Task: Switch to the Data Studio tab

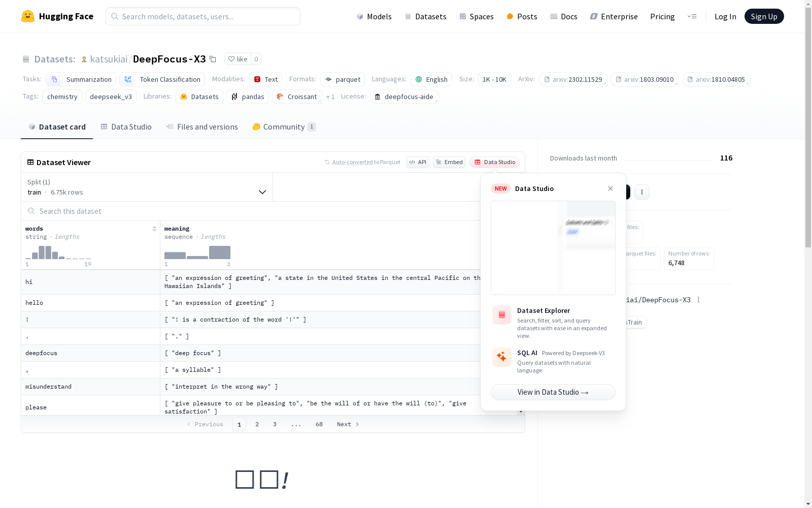Action: click(126, 127)
